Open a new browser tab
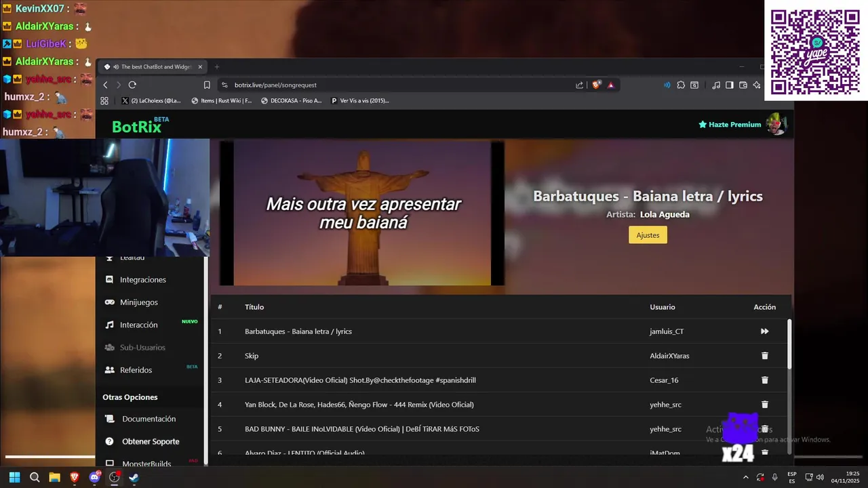The image size is (868, 488). (x=217, y=67)
